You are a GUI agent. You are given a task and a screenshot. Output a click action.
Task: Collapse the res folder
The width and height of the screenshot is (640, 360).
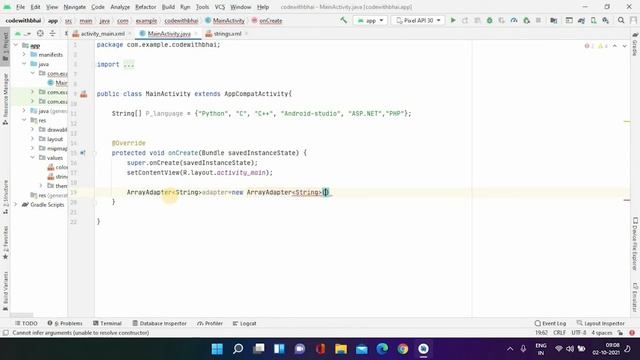(x=24, y=120)
